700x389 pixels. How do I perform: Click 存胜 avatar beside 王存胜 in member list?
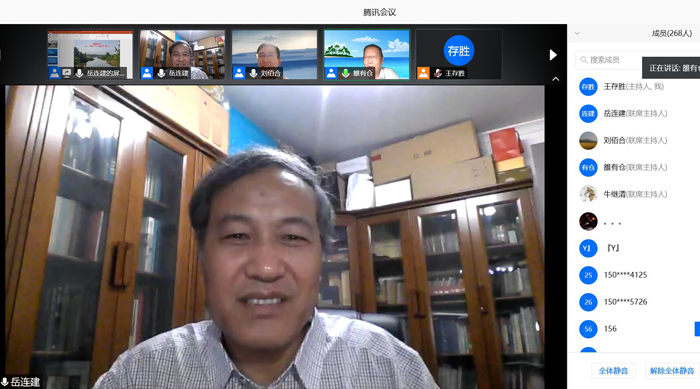588,87
